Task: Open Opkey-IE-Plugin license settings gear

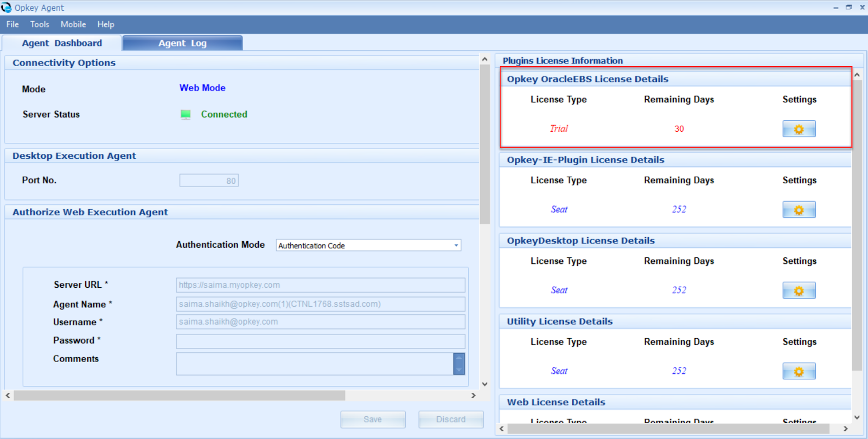Action: (x=799, y=210)
